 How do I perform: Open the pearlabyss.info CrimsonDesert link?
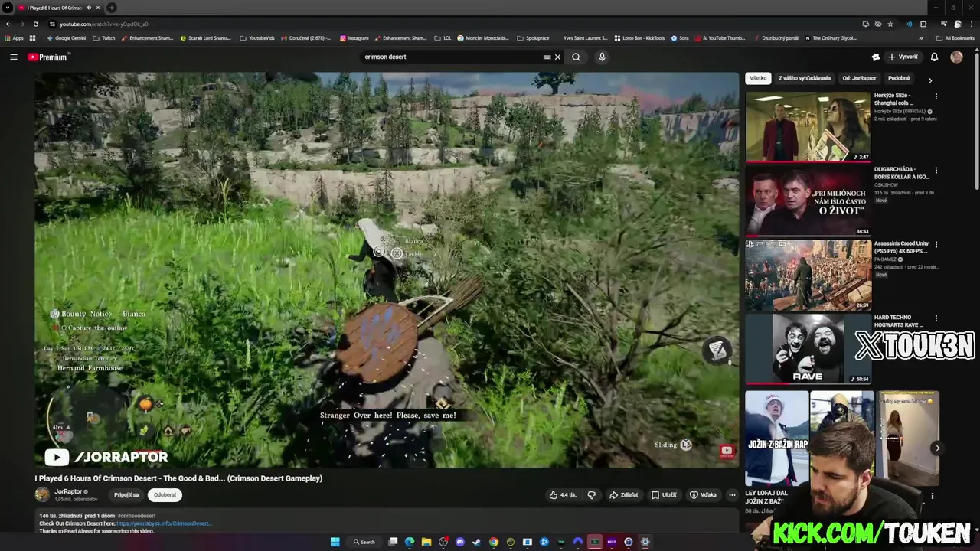pyautogui.click(x=164, y=523)
